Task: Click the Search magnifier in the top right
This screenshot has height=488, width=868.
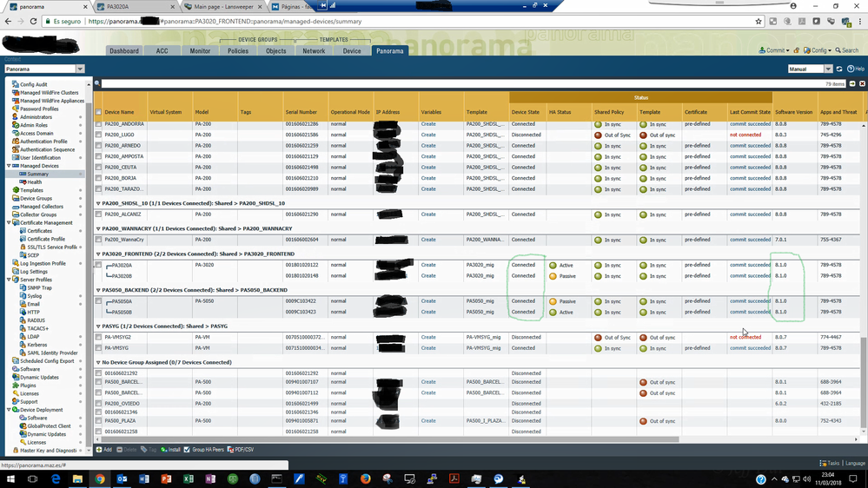Action: click(838, 50)
